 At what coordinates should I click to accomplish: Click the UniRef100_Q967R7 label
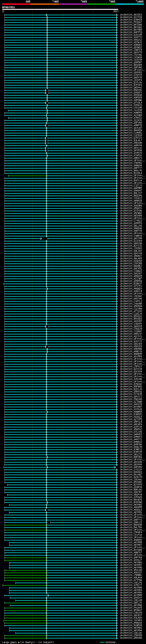pos(131,492)
